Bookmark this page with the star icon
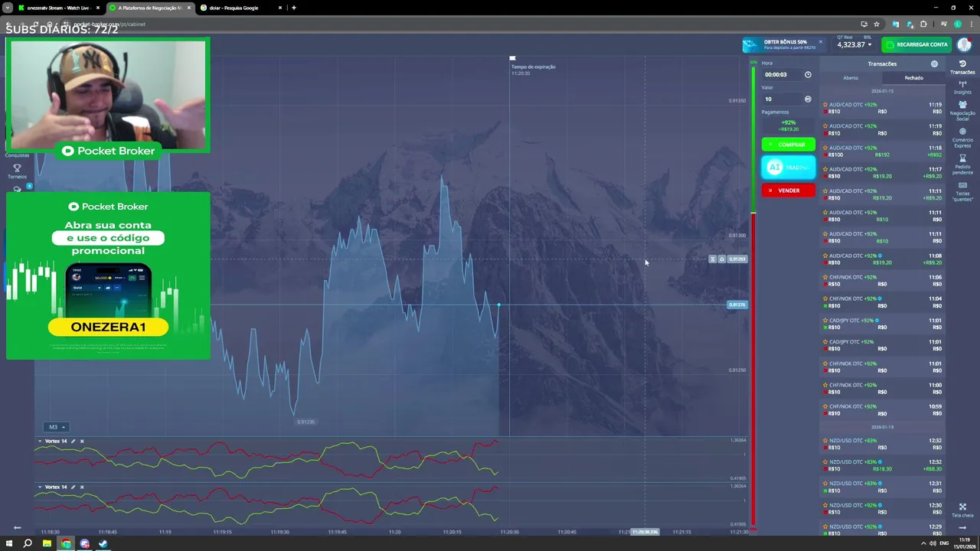Image resolution: width=980 pixels, height=551 pixels. [877, 24]
